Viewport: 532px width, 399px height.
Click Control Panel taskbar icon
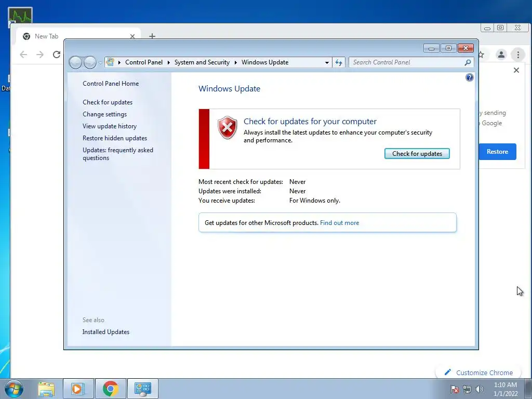tap(142, 389)
